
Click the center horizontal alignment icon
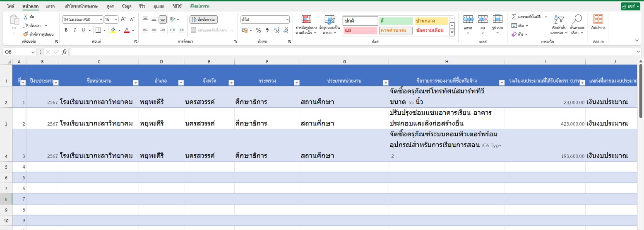tap(154, 30)
